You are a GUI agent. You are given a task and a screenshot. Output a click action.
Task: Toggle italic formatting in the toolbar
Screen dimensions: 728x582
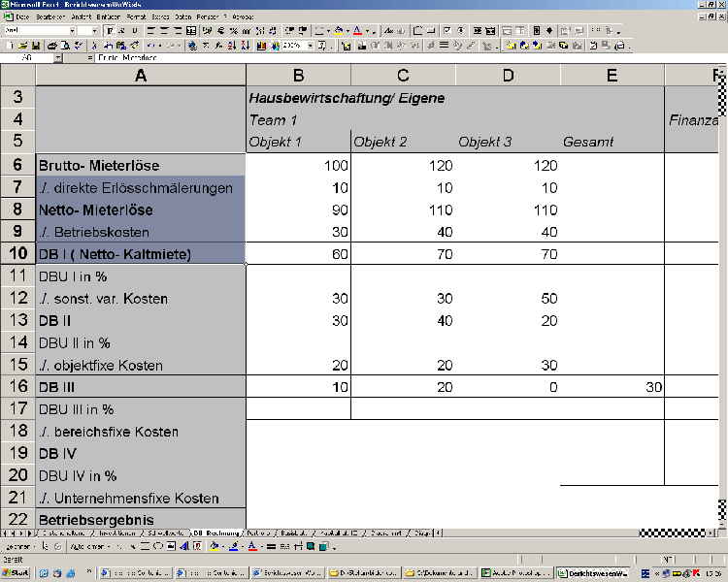(x=122, y=31)
